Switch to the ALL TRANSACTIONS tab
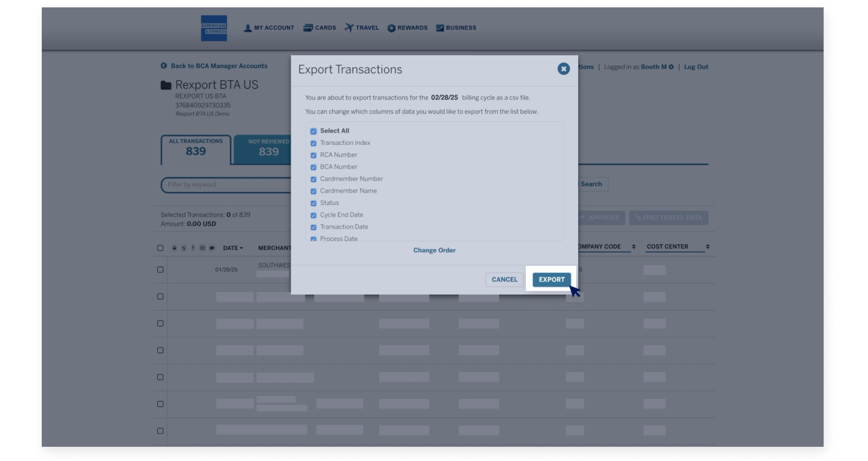 point(195,149)
